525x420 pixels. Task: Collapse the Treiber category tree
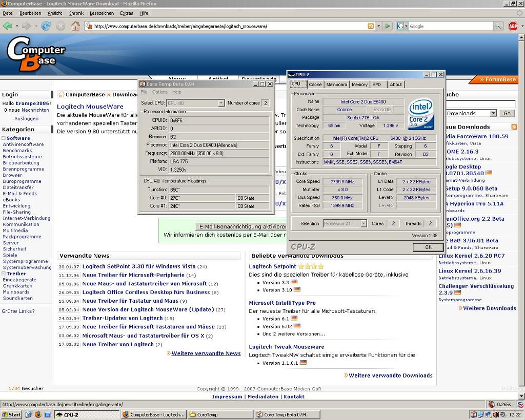click(4, 274)
